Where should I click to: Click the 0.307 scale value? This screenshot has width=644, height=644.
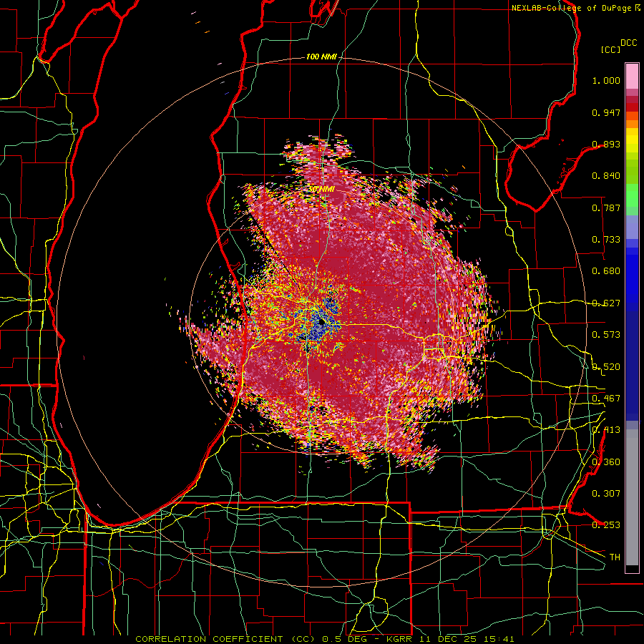pyautogui.click(x=606, y=494)
